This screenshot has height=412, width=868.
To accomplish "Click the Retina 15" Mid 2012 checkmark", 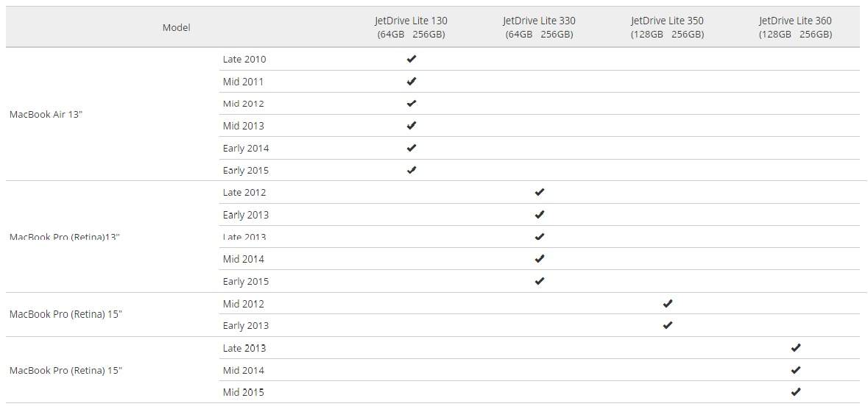I will tap(668, 303).
